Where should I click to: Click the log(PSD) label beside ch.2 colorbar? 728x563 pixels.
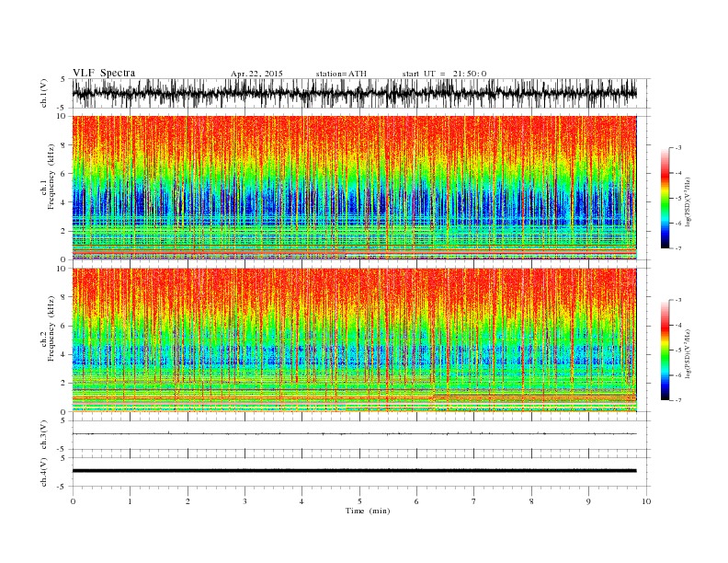pyautogui.click(x=688, y=352)
